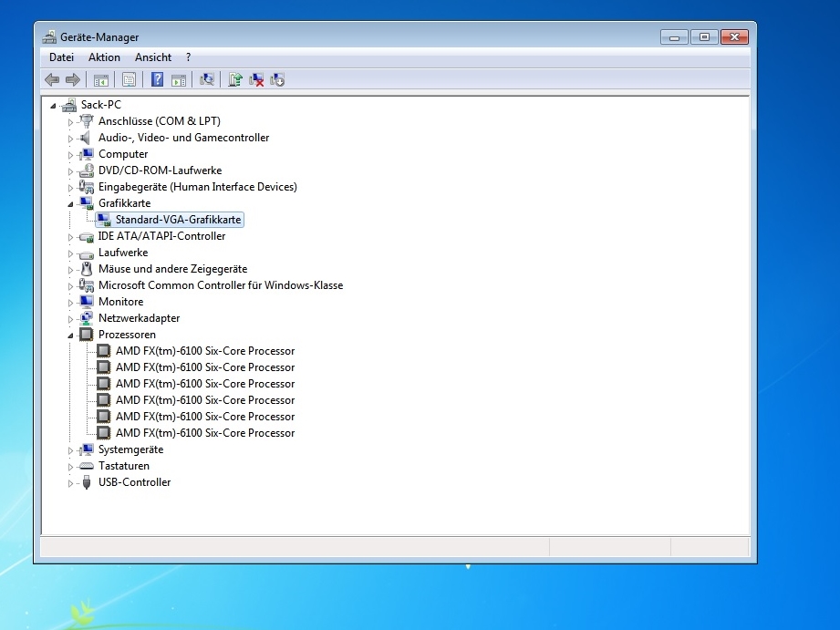The image size is (840, 630).
Task: Click the Netzwerkadapter network icon
Action: tap(86, 318)
